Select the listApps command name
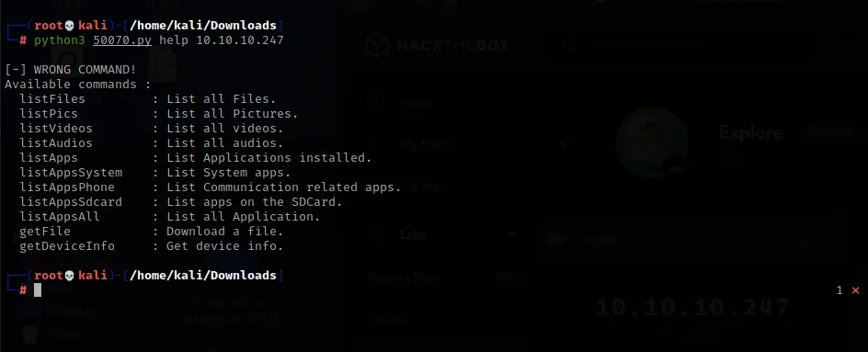868x352 pixels. click(49, 158)
